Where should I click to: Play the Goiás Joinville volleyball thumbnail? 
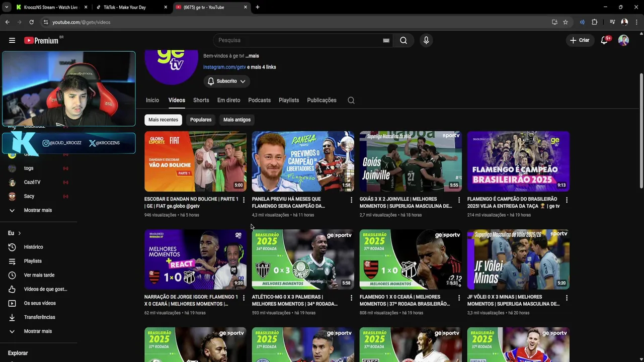tap(411, 161)
